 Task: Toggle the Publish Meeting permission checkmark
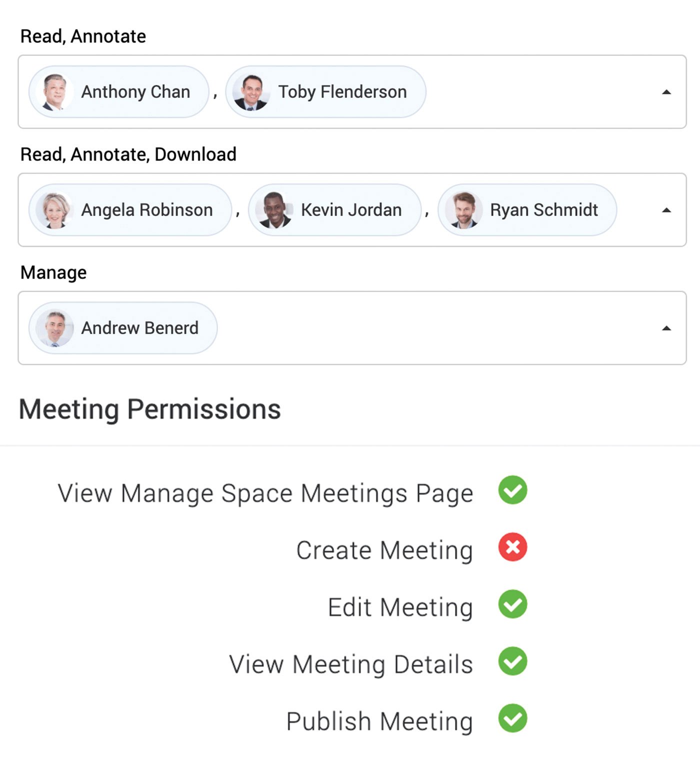[x=512, y=718]
